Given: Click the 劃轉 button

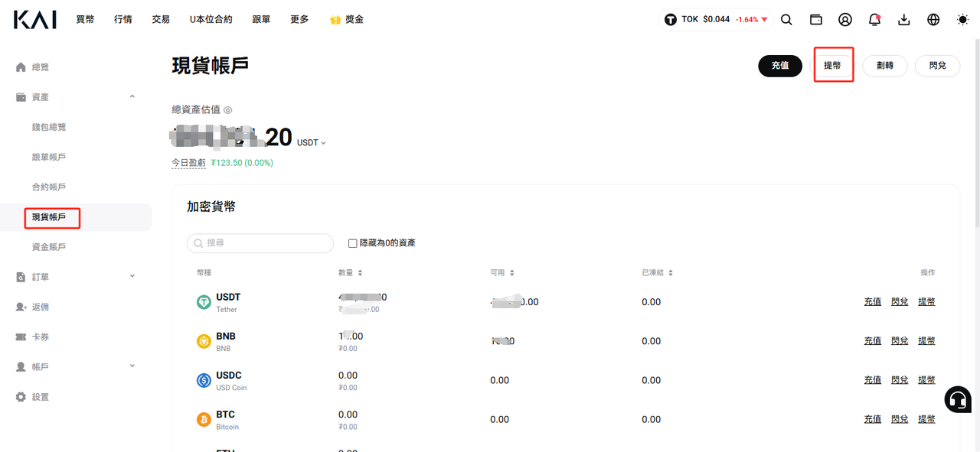Looking at the screenshot, I should pos(885,66).
